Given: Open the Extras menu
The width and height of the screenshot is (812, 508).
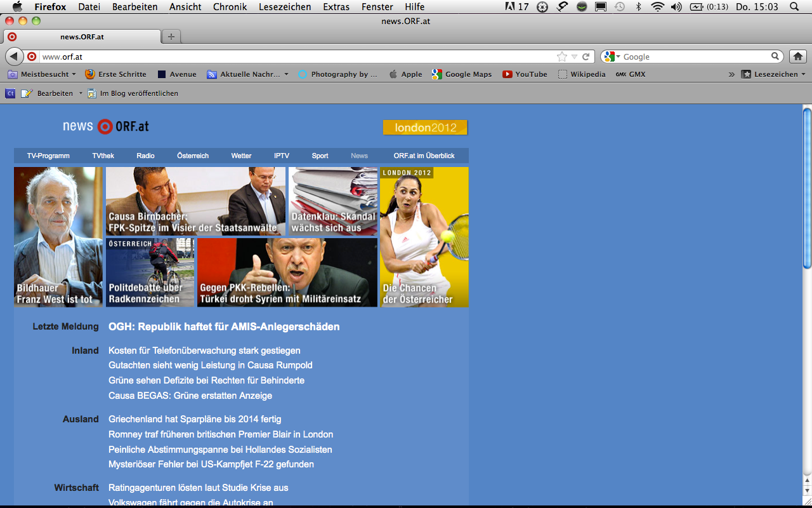Looking at the screenshot, I should 336,7.
